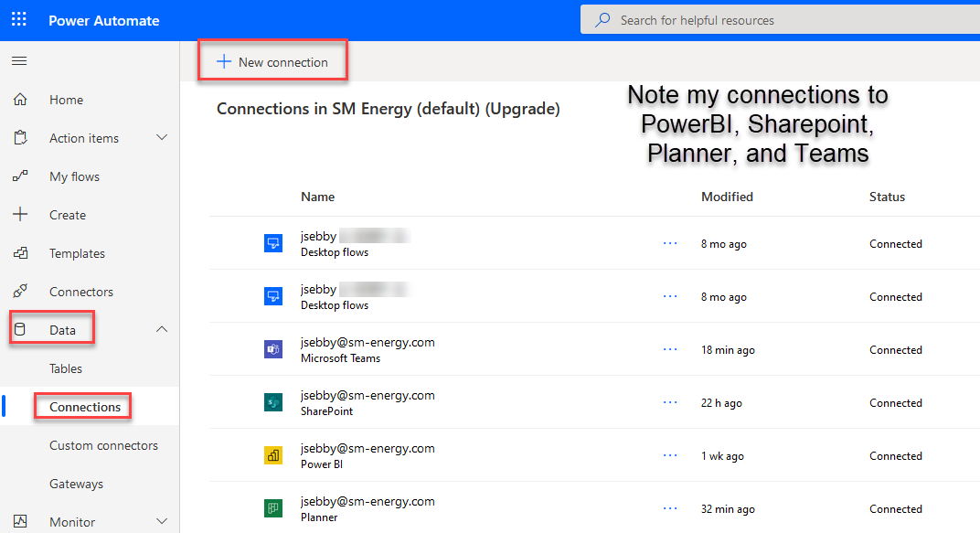Open the ellipsis menu for the SharePoint connection

tap(670, 402)
